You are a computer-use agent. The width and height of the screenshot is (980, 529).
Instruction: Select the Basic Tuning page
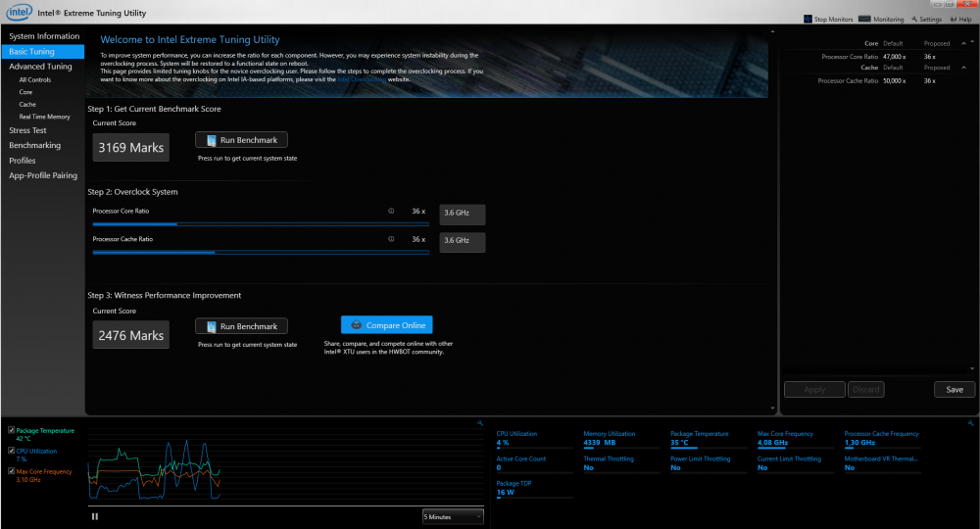coord(43,51)
